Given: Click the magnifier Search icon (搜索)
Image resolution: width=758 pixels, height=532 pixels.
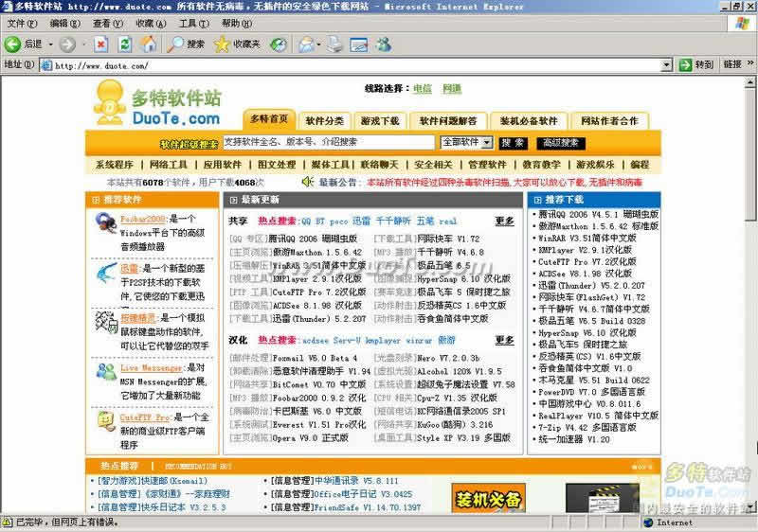Looking at the screenshot, I should (176, 44).
